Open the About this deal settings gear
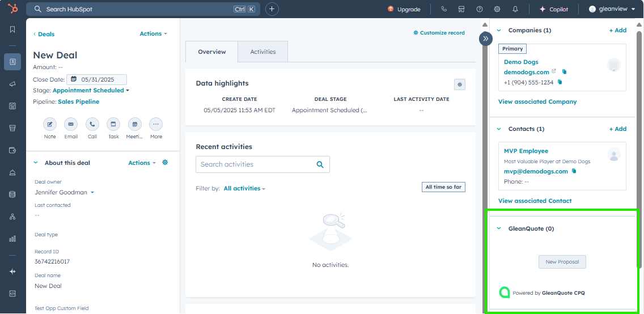This screenshot has width=644, height=314. [x=165, y=163]
